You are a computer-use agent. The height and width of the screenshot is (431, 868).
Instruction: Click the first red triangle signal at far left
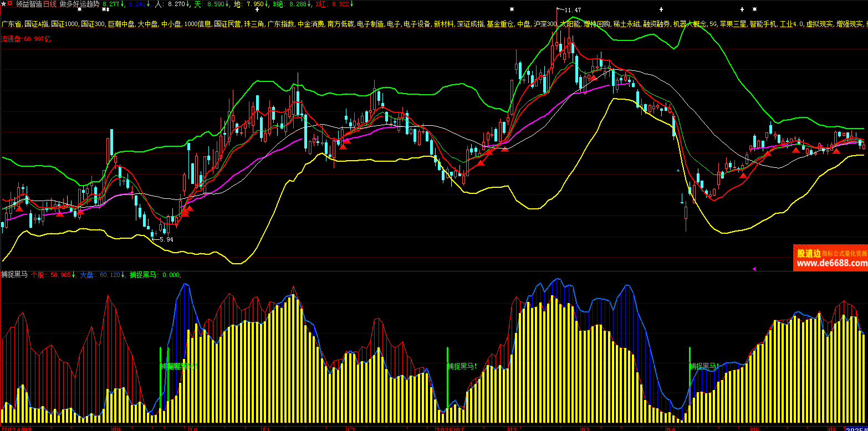pyautogui.click(x=19, y=208)
